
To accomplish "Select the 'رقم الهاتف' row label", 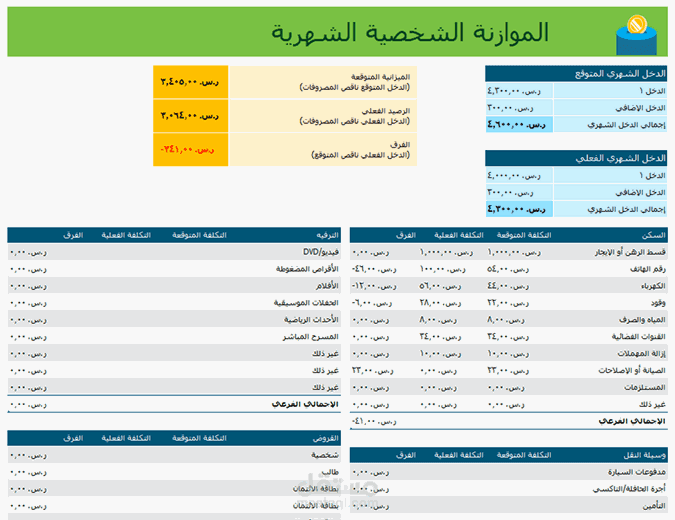I will [648, 269].
